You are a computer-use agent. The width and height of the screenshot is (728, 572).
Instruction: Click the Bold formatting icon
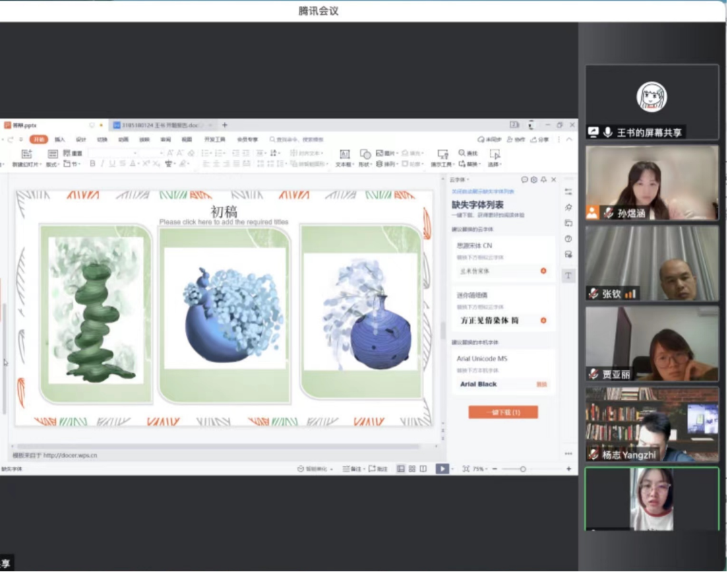pos(92,164)
